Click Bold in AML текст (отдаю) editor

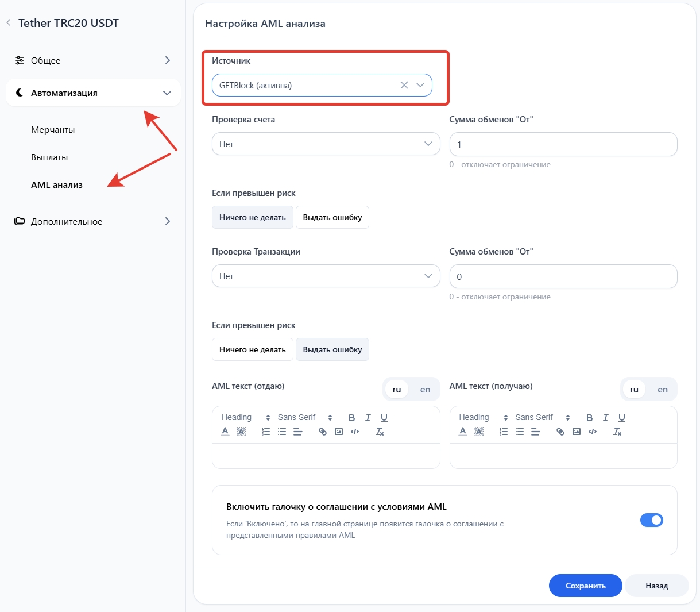352,418
